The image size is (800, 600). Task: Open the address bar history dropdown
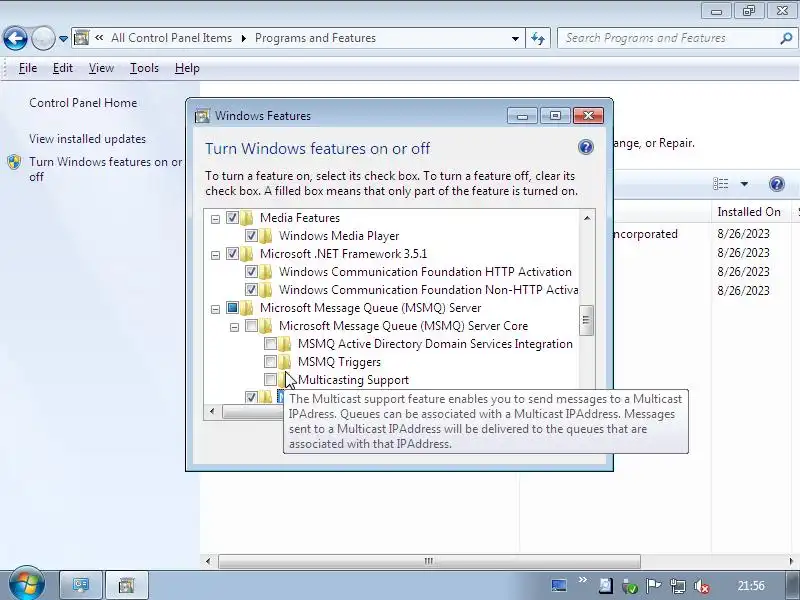point(515,38)
